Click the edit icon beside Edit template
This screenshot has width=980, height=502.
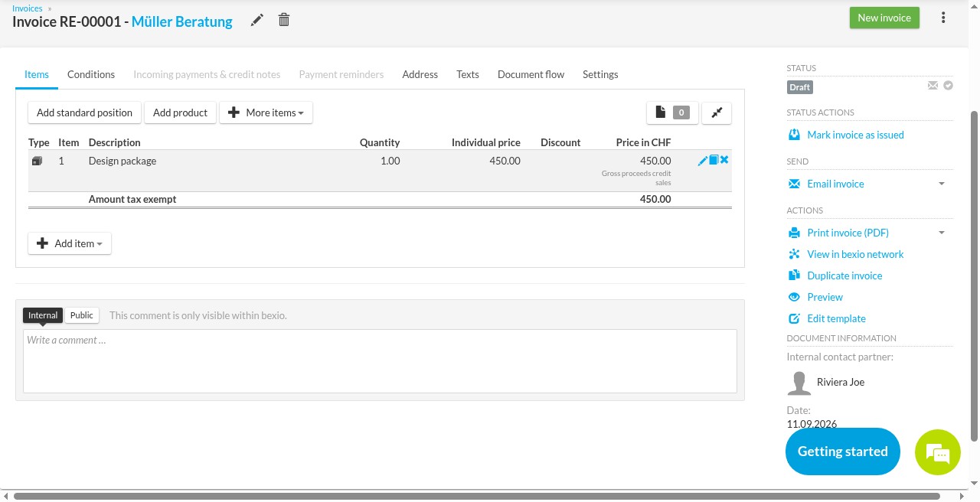click(794, 318)
